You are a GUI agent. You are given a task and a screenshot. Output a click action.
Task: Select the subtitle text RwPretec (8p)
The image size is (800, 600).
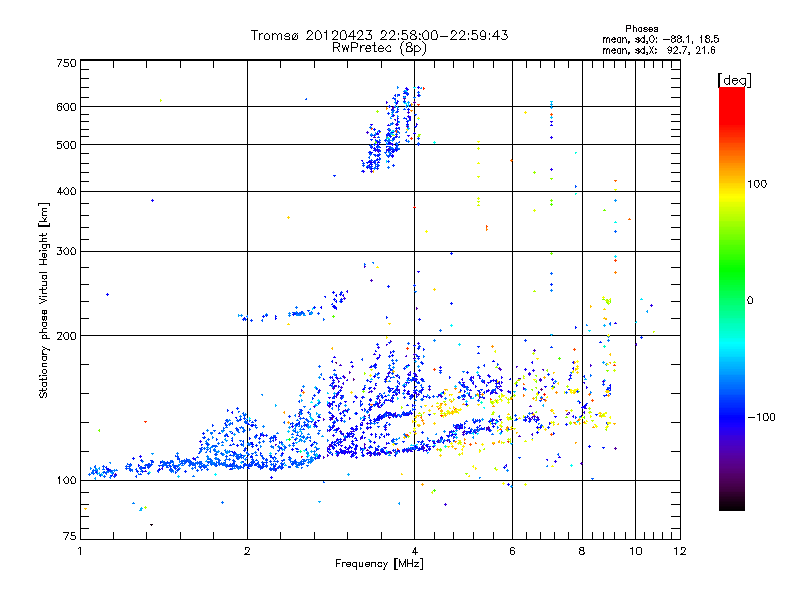coord(379,48)
